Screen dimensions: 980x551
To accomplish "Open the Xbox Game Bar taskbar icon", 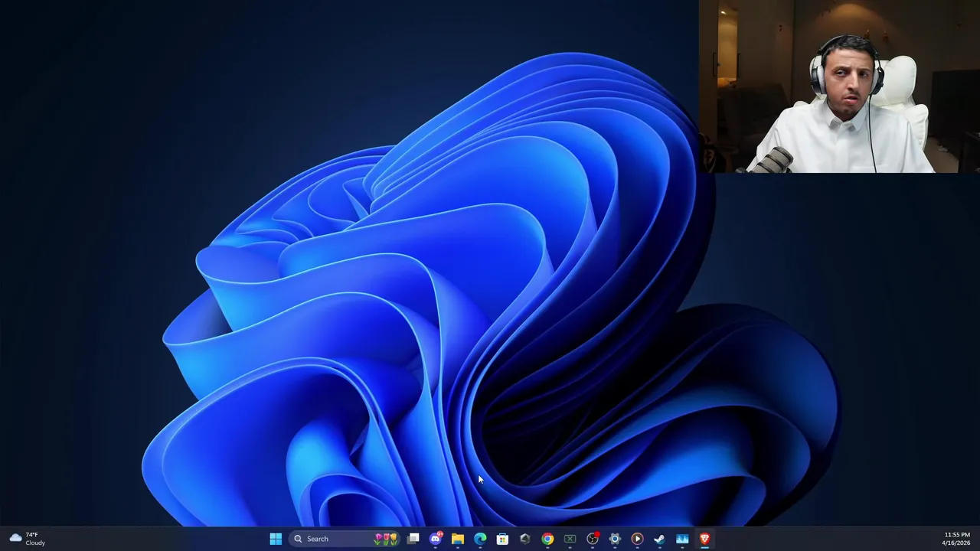I will pos(570,539).
